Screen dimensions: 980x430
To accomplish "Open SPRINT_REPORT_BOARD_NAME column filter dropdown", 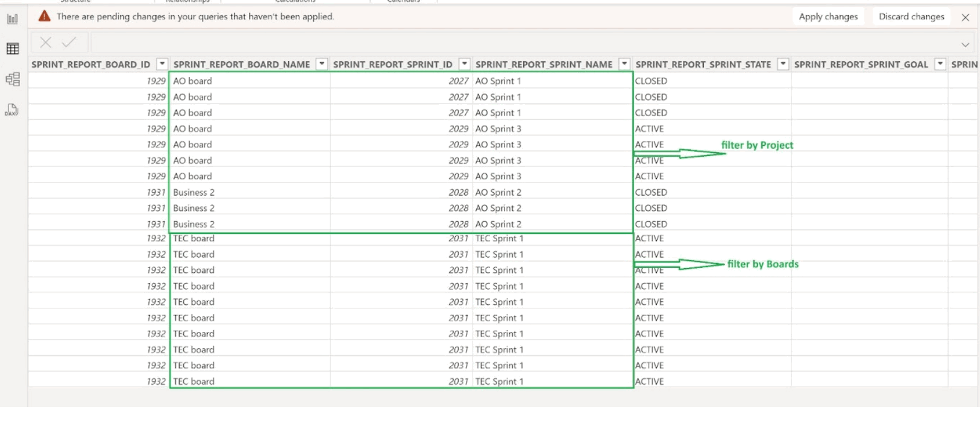I will pyautogui.click(x=322, y=64).
